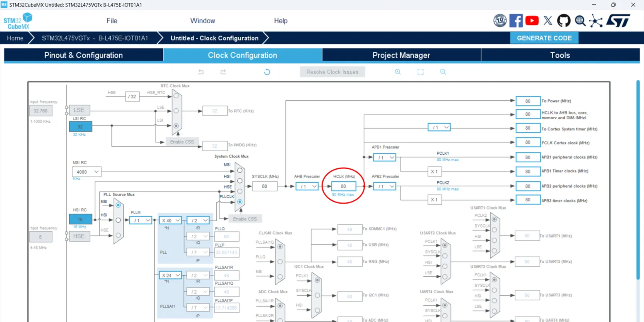Screen dimensions: 644x322
Task: Click the HCLK (MHz) input field
Action: point(343,186)
